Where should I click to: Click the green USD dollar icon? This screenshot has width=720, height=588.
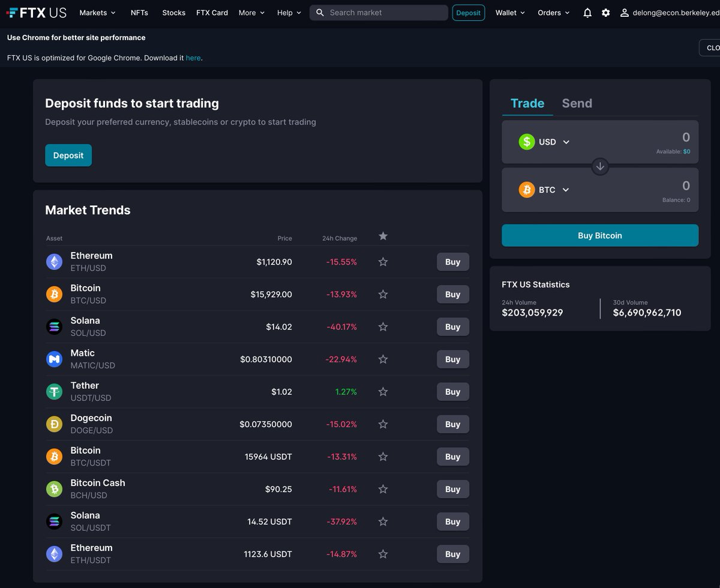tap(527, 142)
